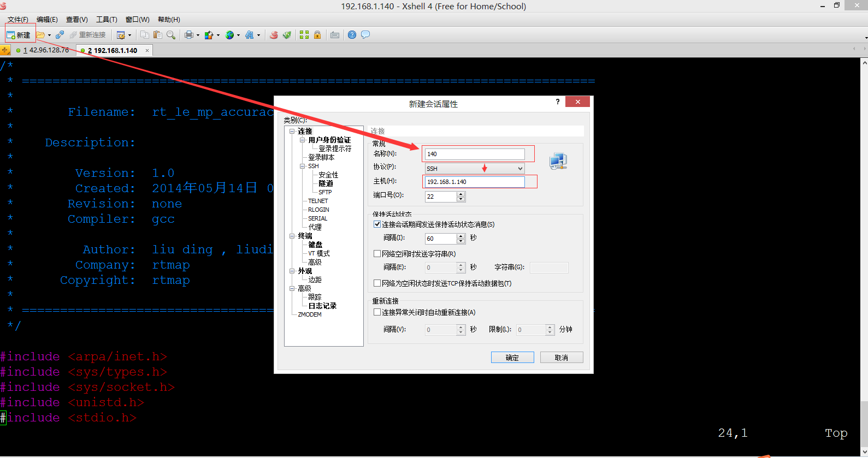868x458 pixels.
Task: Close the 192.168.1.140 tab with its X
Action: (147, 50)
